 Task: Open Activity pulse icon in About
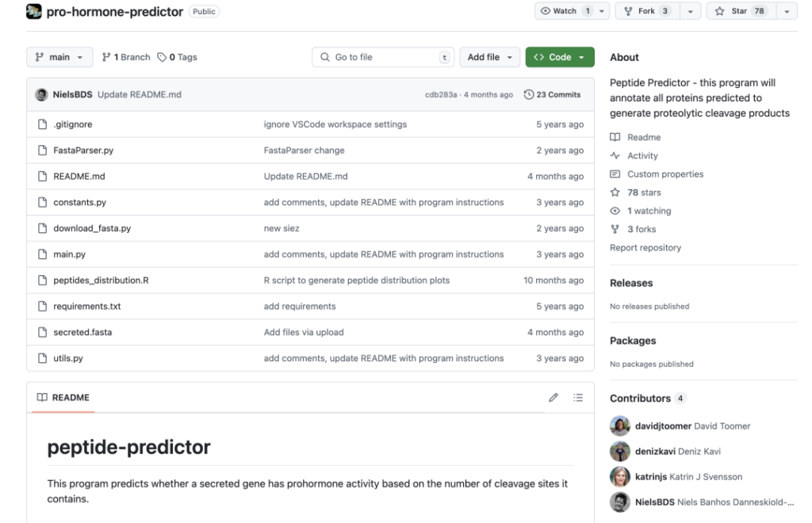(x=615, y=156)
